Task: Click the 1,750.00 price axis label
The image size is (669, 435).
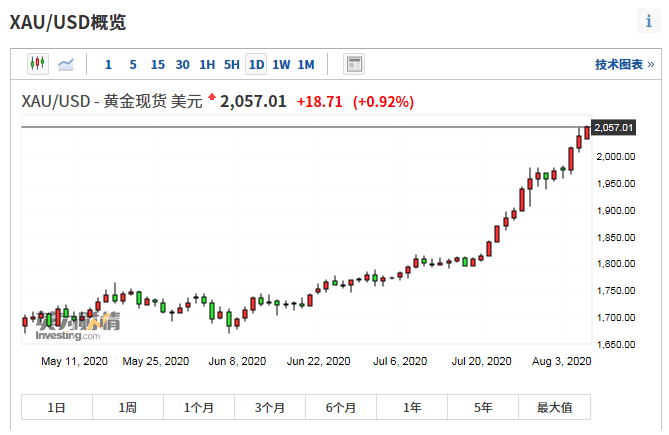Action: pyautogui.click(x=616, y=290)
